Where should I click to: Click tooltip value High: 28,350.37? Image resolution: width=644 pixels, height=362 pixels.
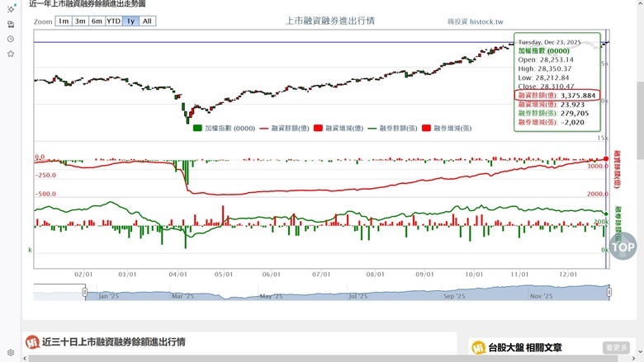545,69
